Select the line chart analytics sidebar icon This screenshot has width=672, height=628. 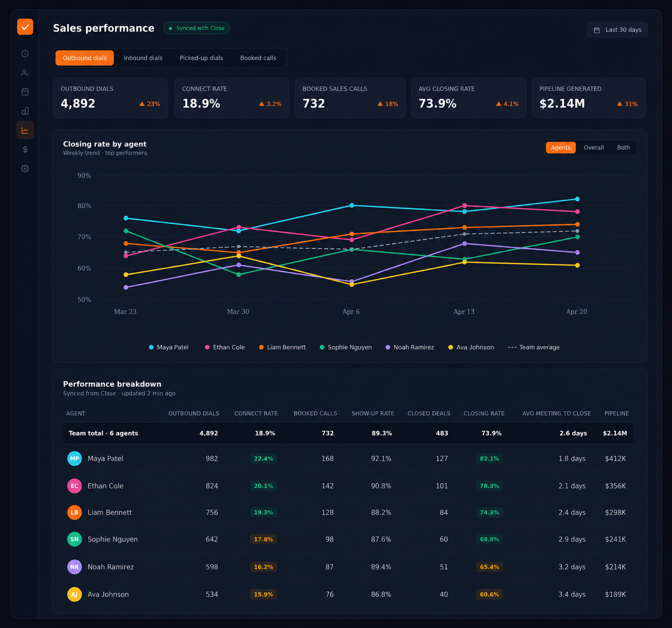pyautogui.click(x=25, y=130)
